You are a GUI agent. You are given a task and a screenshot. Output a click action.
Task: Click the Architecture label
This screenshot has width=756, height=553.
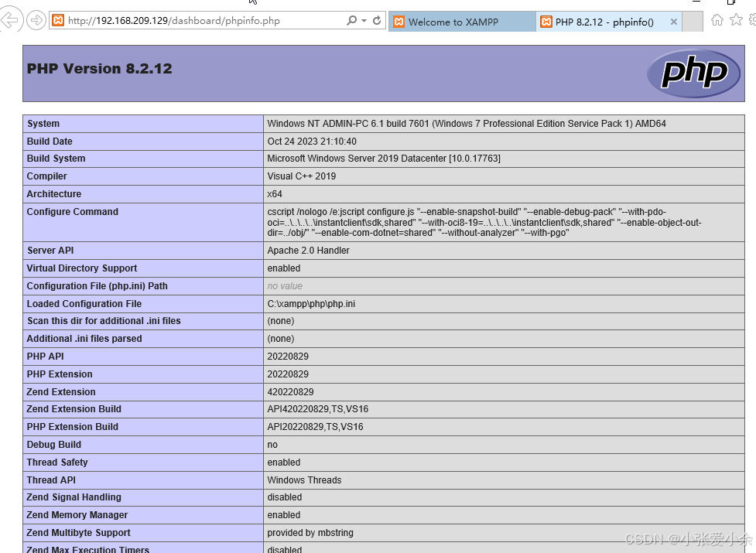tap(54, 193)
